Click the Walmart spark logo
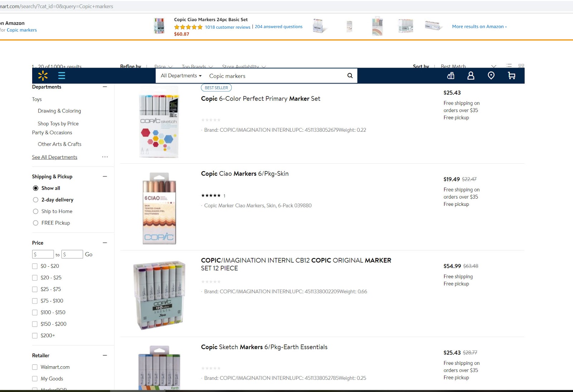The width and height of the screenshot is (573, 392). point(43,76)
